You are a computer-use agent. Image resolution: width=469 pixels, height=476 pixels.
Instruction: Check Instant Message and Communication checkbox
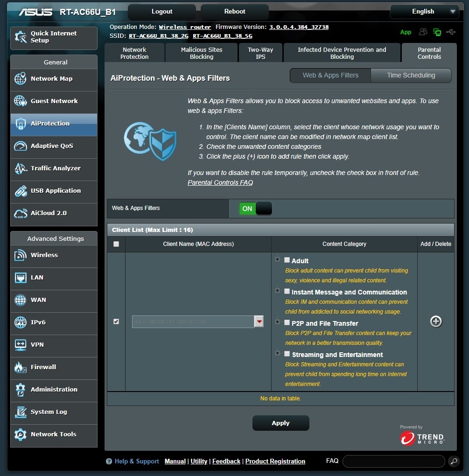287,291
